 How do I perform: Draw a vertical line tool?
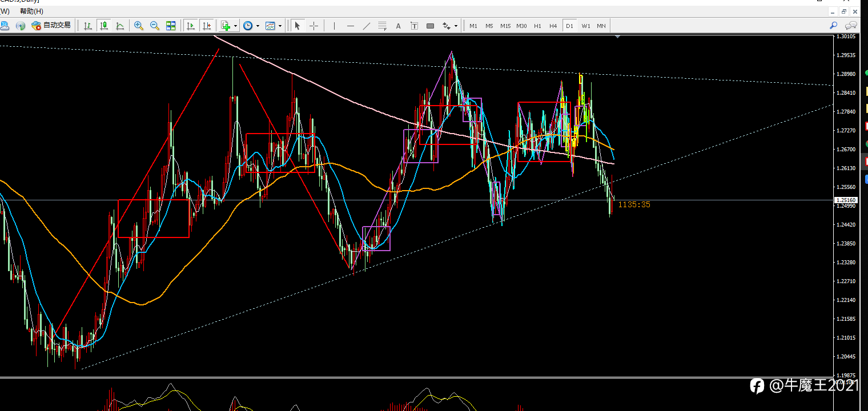335,26
